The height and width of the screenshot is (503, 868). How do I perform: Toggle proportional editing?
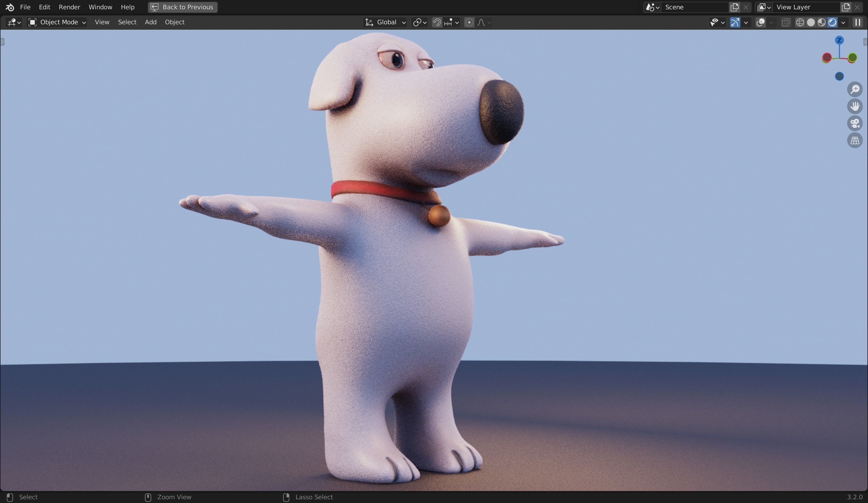[469, 22]
